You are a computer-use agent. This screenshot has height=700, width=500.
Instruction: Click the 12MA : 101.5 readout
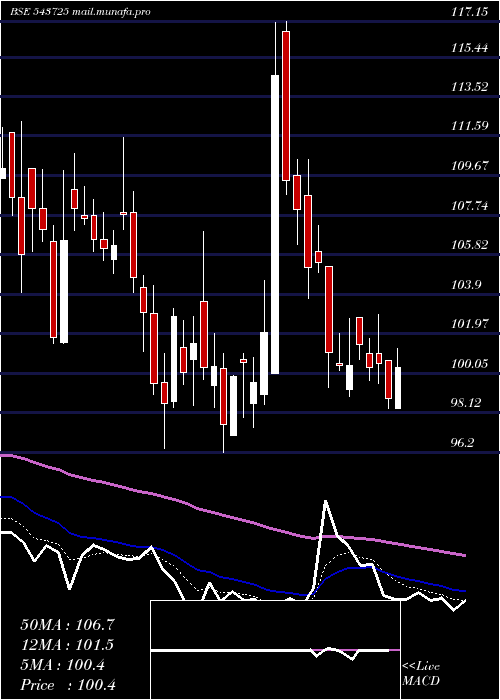click(67, 645)
